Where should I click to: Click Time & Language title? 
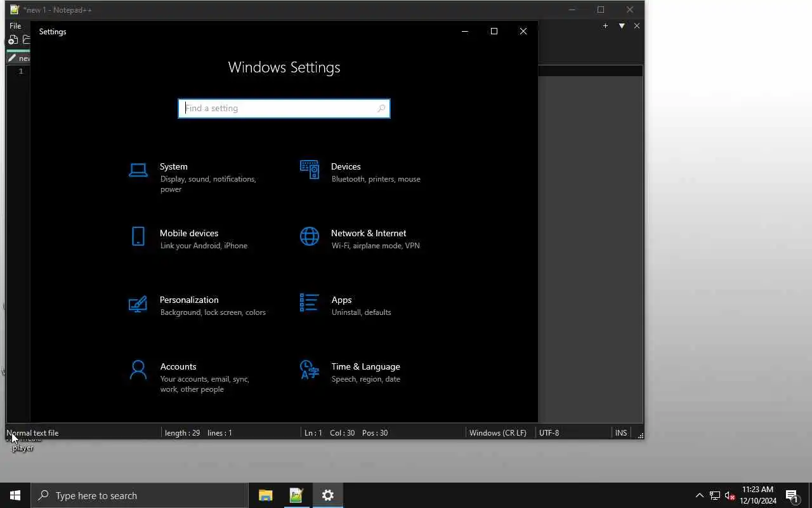(x=365, y=366)
